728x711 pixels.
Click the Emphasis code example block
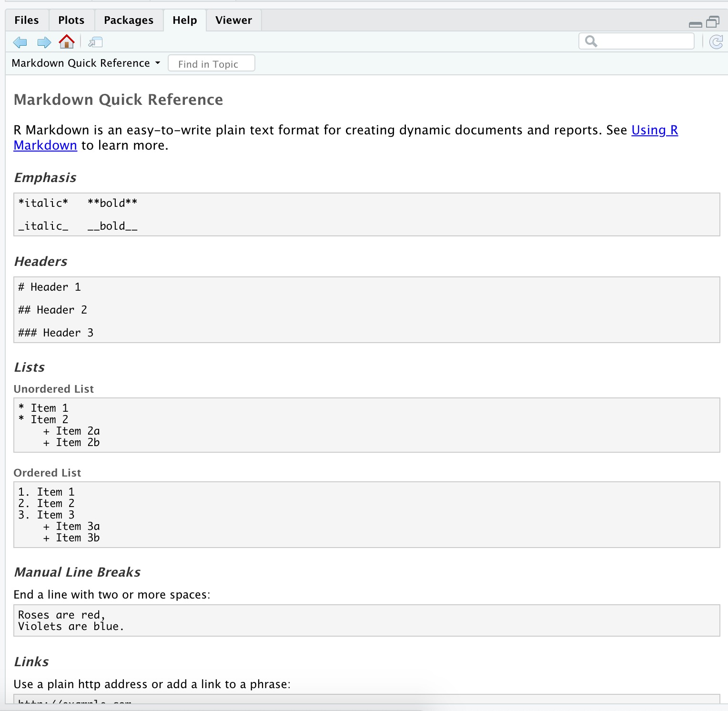366,214
